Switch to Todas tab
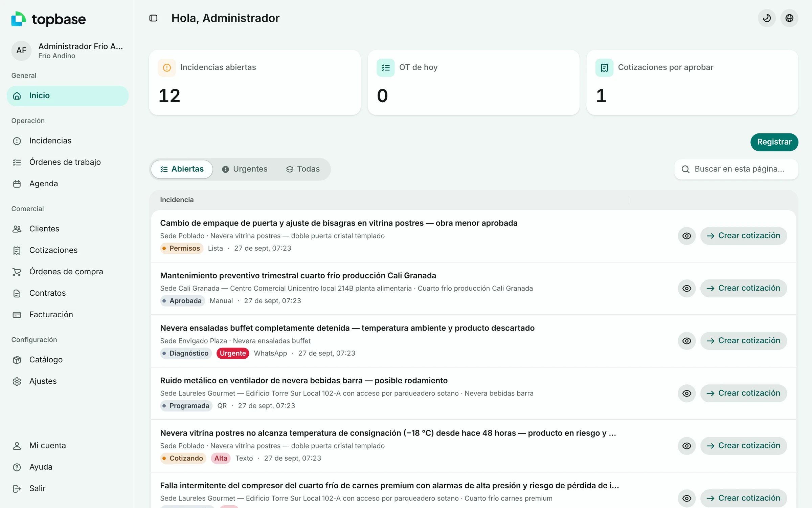The image size is (812, 508). 303,169
